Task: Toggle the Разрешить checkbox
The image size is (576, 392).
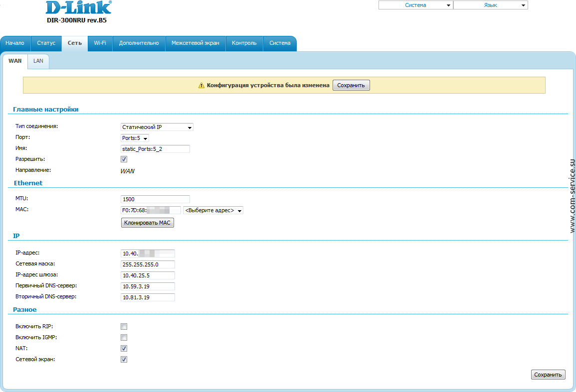Action: click(124, 159)
